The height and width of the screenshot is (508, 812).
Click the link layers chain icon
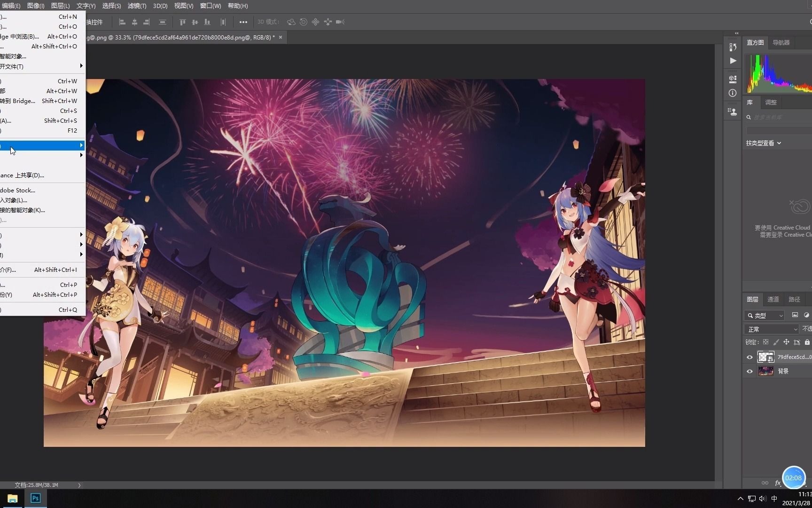point(765,483)
